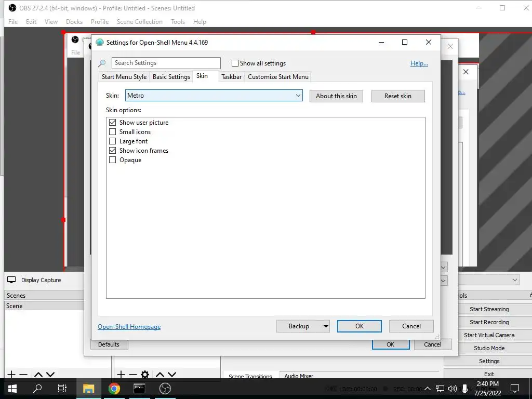Uncheck Show user picture

tap(112, 122)
